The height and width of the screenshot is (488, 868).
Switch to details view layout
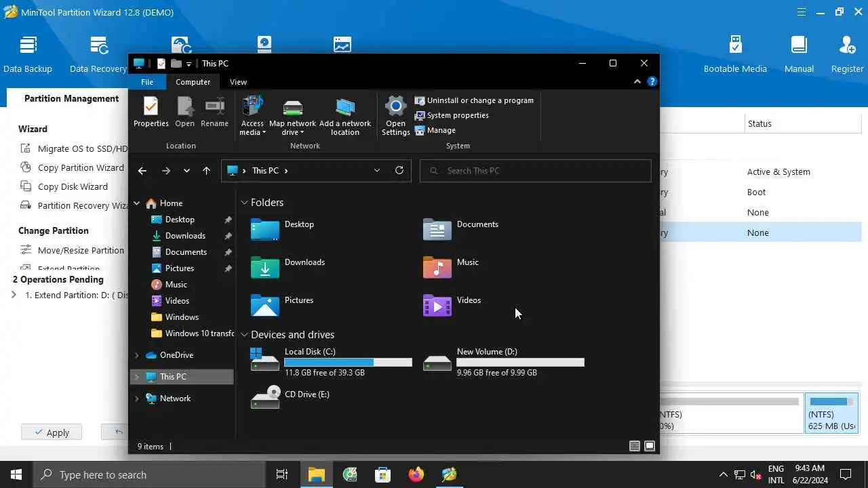(635, 446)
